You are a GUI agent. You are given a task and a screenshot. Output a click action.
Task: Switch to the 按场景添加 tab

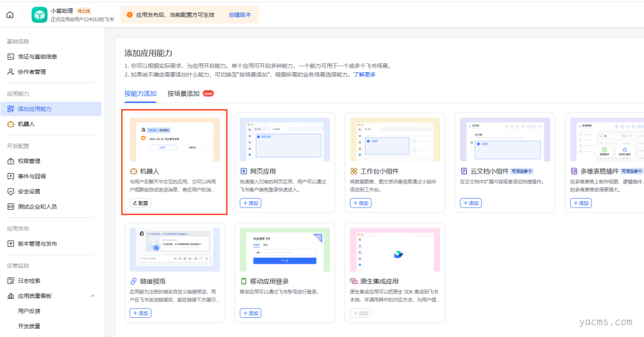point(184,94)
